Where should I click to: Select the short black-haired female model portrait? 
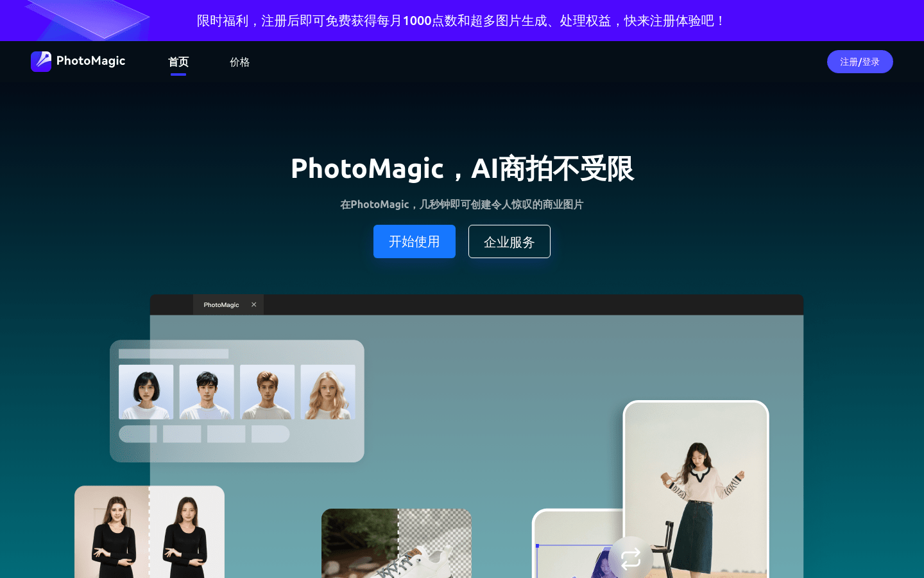(x=146, y=392)
